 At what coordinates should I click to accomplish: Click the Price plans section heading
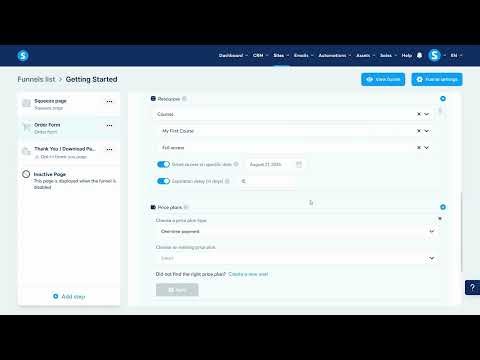170,207
